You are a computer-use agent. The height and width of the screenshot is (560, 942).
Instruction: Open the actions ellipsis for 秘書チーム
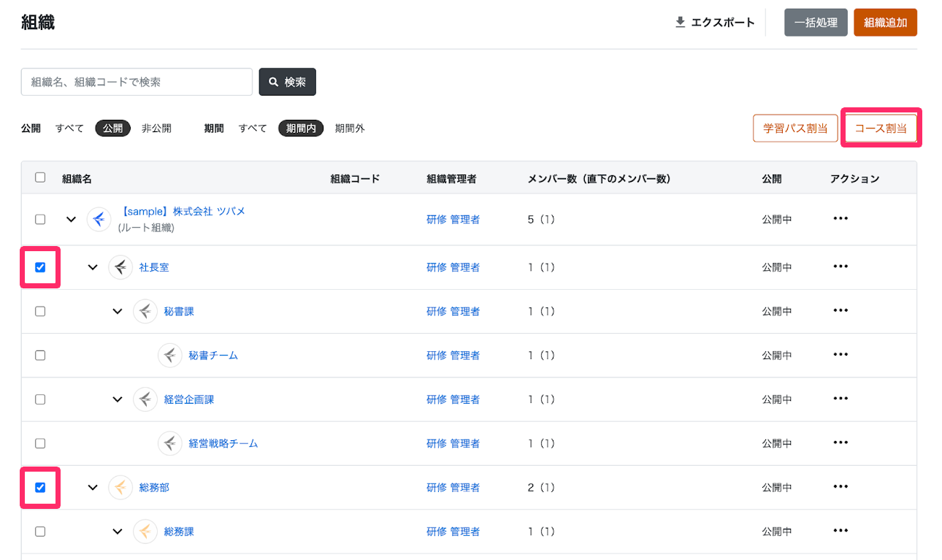point(840,355)
